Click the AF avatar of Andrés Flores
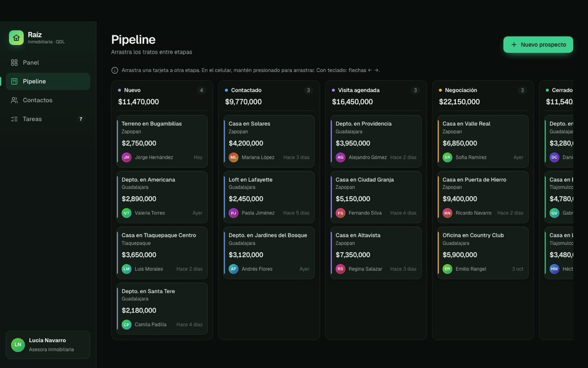The image size is (588, 368). point(234,269)
